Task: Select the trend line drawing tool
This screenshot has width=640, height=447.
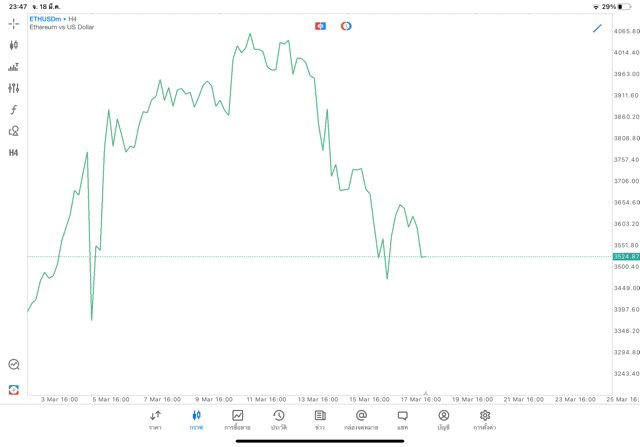Action: pos(597,28)
